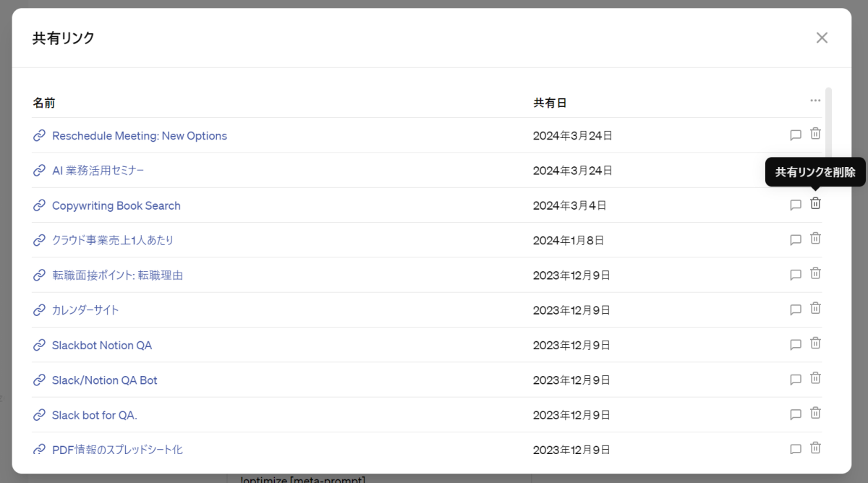Open the カレンダーサイト link
Viewport: 868px width, 483px height.
(x=85, y=310)
